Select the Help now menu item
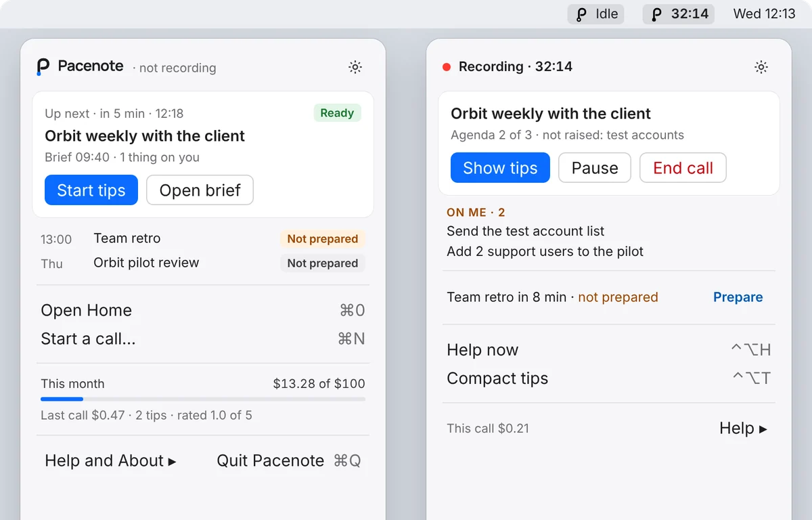Image resolution: width=812 pixels, height=520 pixels. pos(609,350)
